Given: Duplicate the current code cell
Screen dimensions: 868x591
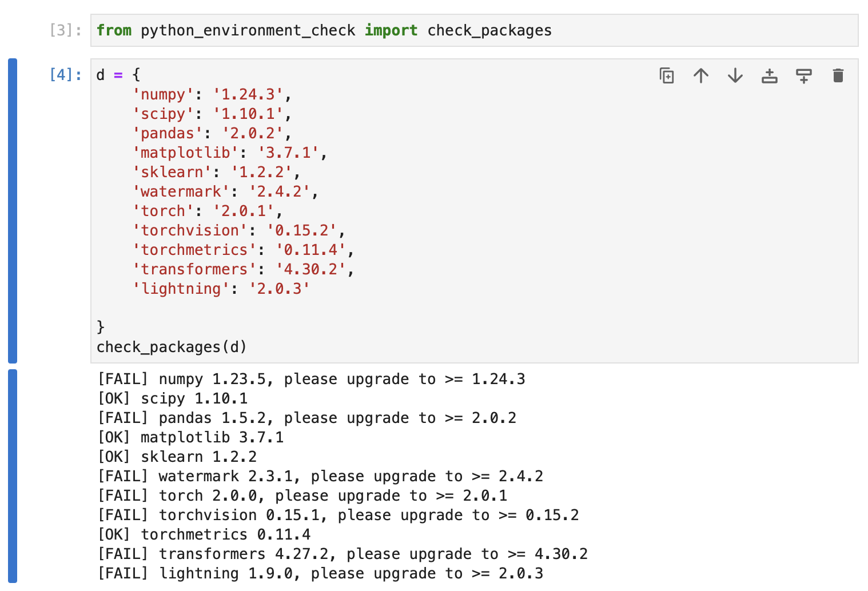Looking at the screenshot, I should (x=667, y=75).
